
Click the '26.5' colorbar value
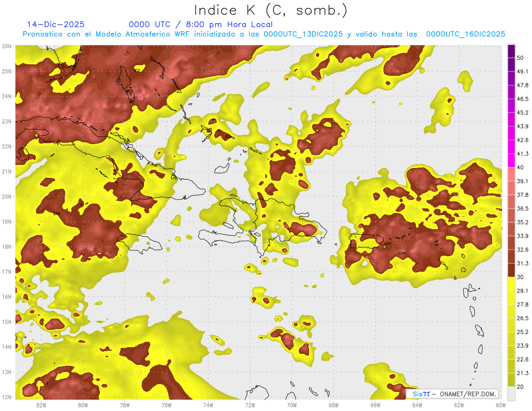(523, 318)
